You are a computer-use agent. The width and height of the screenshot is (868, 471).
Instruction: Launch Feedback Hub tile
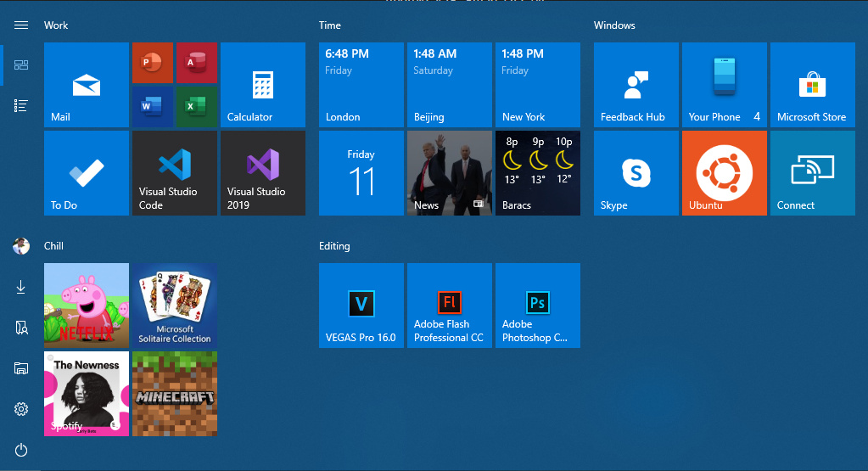(x=636, y=85)
